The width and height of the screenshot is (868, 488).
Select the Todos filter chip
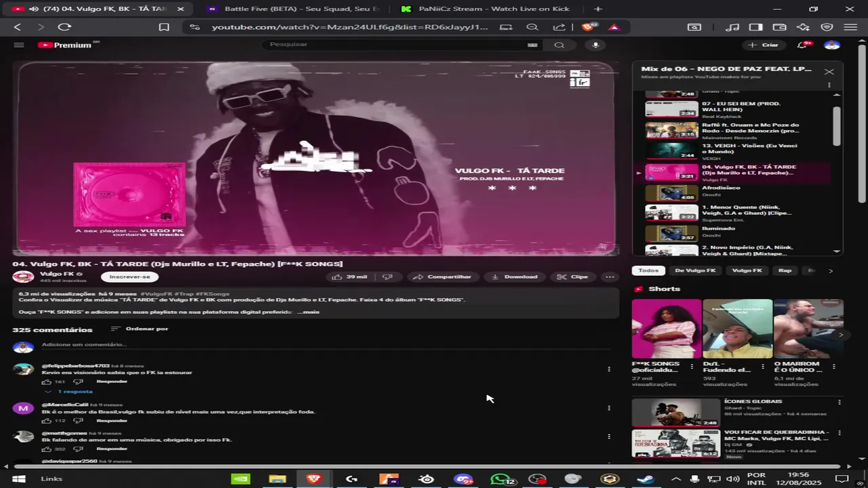(648, 270)
